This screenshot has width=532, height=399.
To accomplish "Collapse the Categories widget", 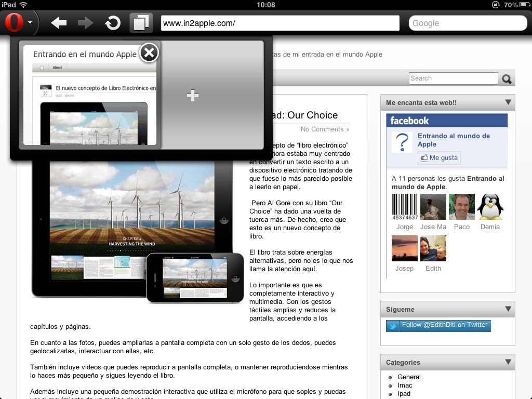I will pos(508,362).
